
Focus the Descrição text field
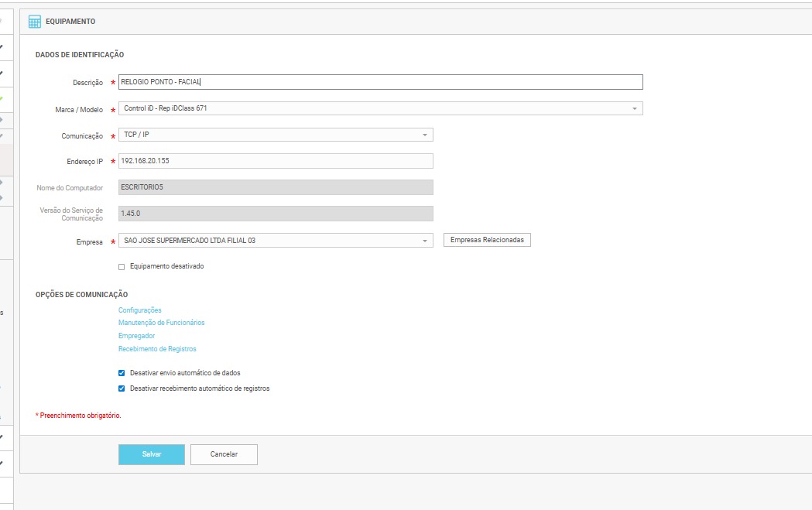click(x=380, y=82)
